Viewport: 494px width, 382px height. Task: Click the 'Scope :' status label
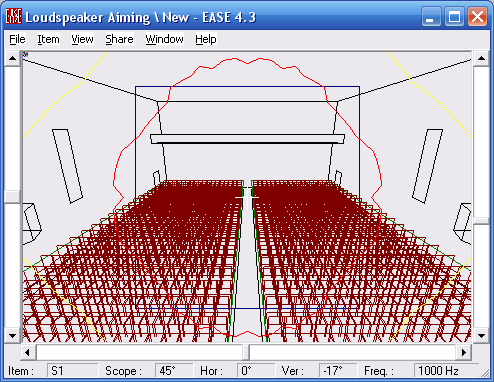coord(123,371)
